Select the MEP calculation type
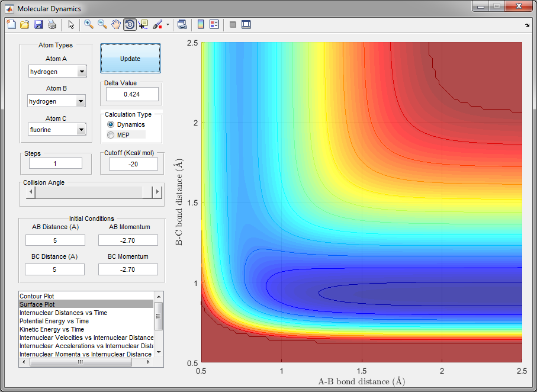Image resolution: width=537 pixels, height=392 pixels. [x=110, y=135]
